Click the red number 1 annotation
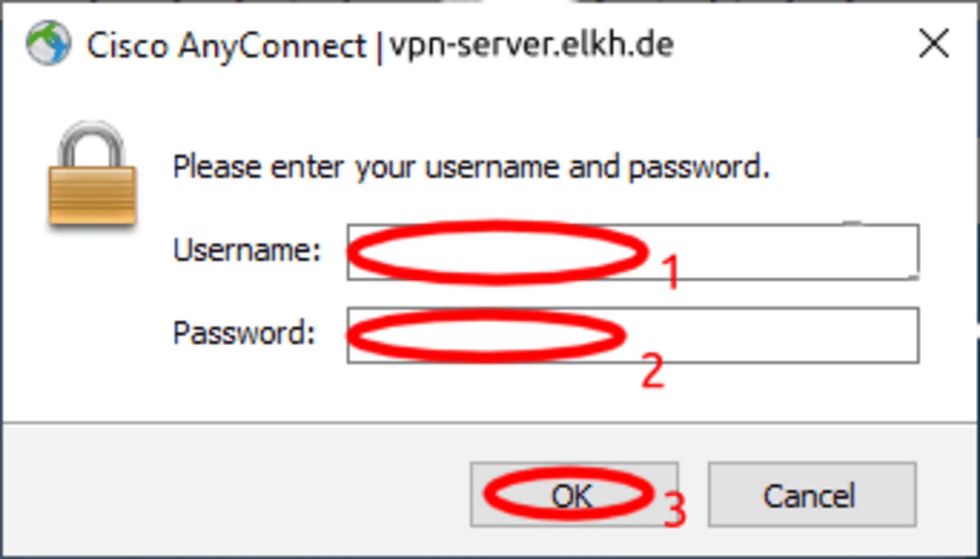This screenshot has width=980, height=559. tap(671, 271)
